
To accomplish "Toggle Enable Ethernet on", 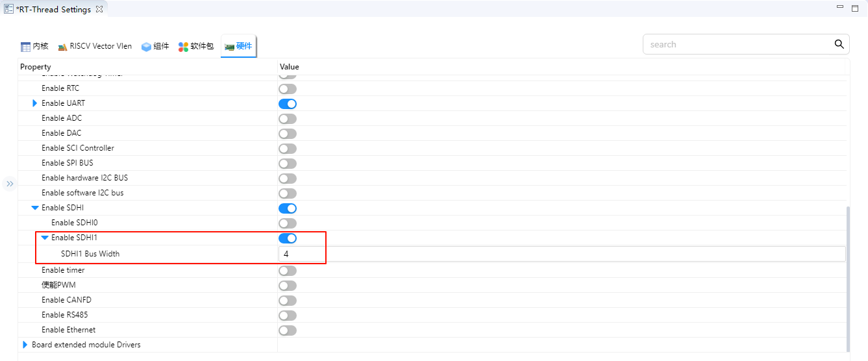I will tap(288, 330).
